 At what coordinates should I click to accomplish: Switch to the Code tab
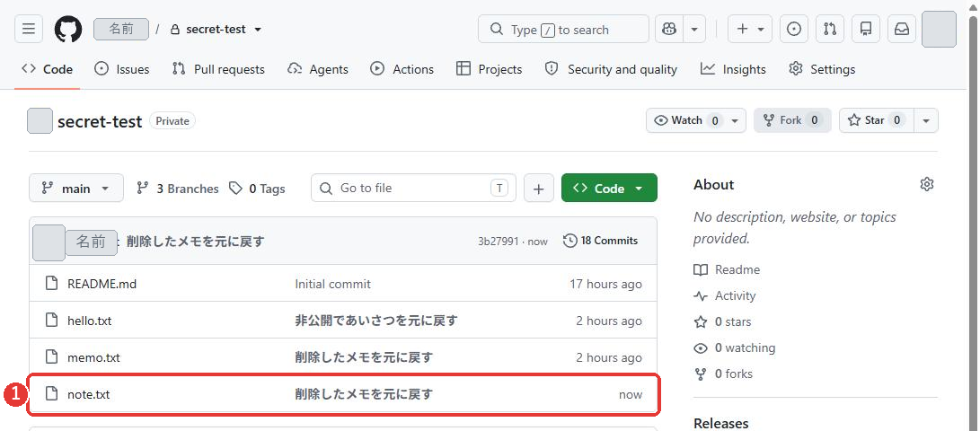tap(48, 69)
